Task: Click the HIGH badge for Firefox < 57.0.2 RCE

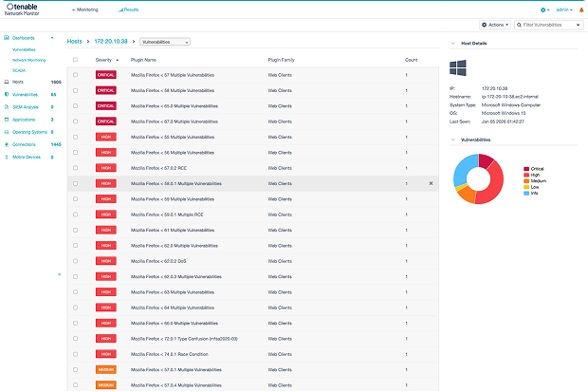Action: (106, 168)
